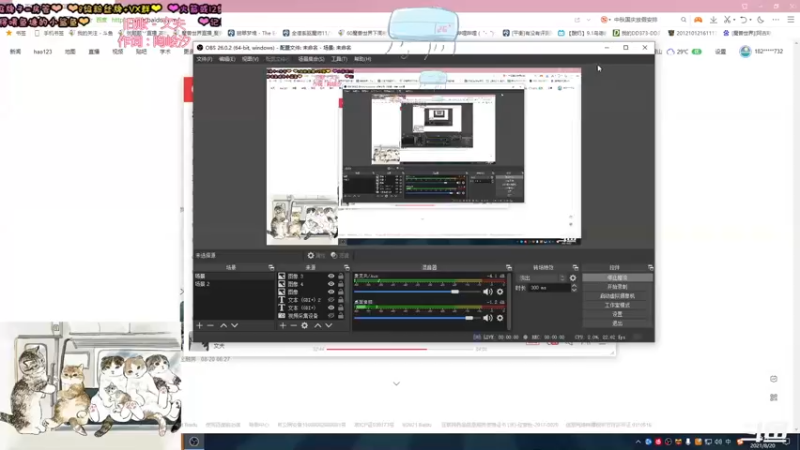800x450 pixels.
Task: Open the Tools menu in OBS
Action: pos(339,59)
